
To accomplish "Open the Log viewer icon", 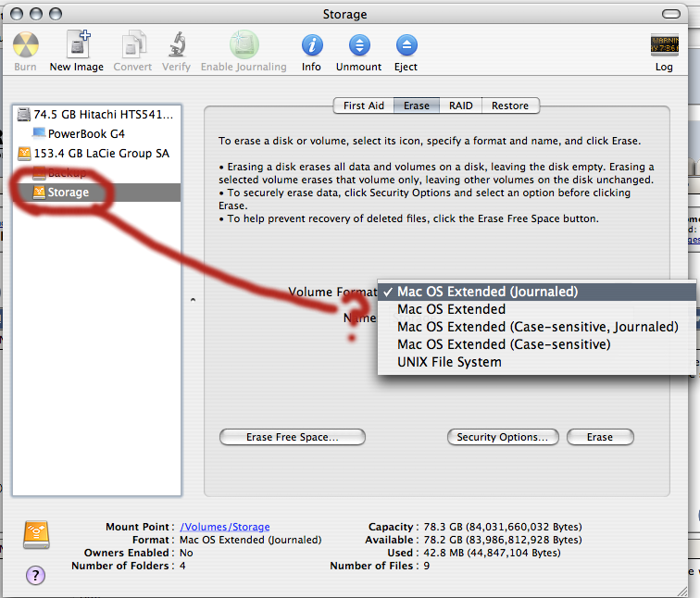I will pyautogui.click(x=664, y=44).
